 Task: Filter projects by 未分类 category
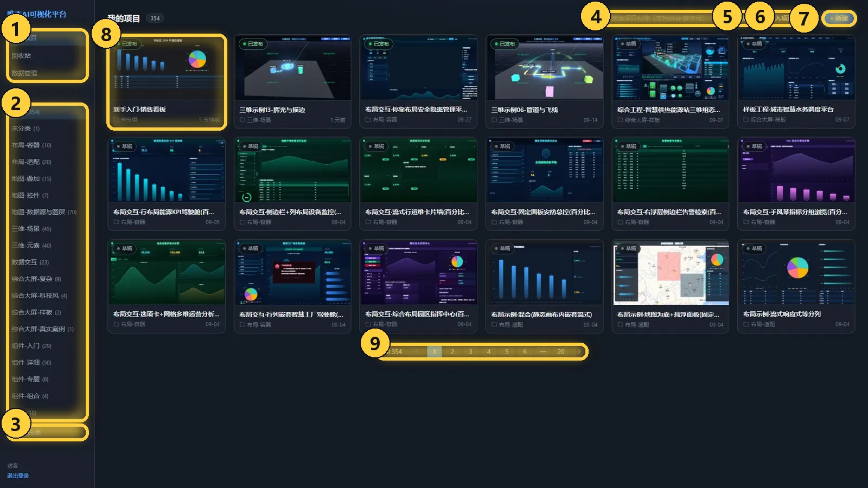coord(47,129)
